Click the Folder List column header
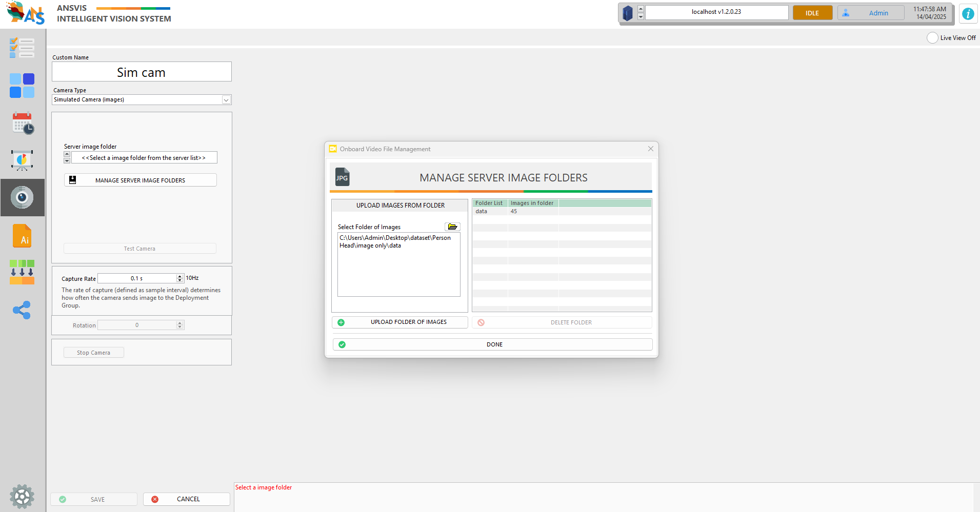Image resolution: width=980 pixels, height=512 pixels. [489, 203]
